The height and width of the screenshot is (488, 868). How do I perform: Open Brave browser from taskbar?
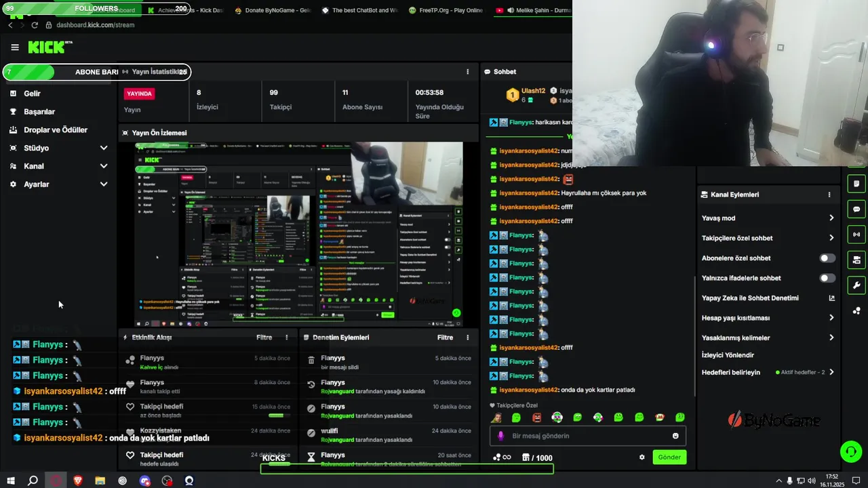(x=77, y=481)
